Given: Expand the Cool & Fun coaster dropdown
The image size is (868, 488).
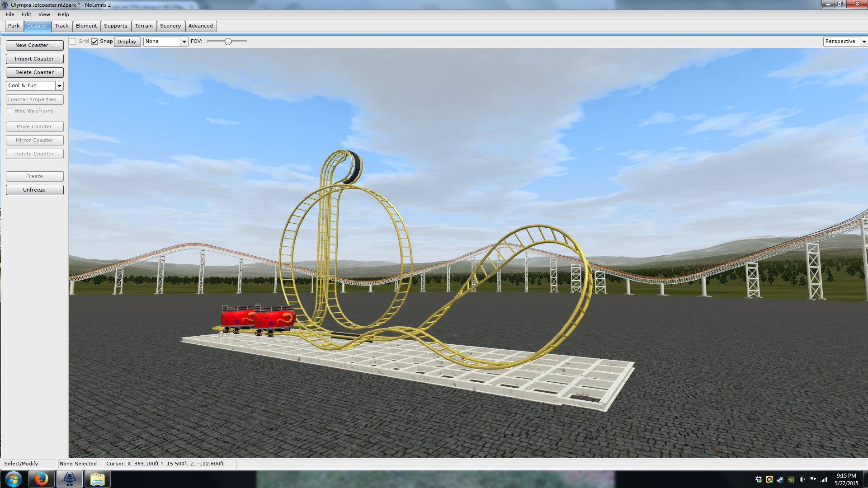Looking at the screenshot, I should [x=59, y=86].
